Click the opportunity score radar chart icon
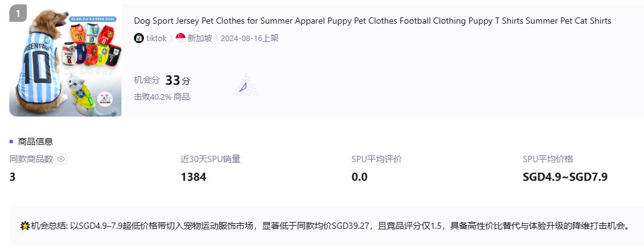 [x=245, y=87]
